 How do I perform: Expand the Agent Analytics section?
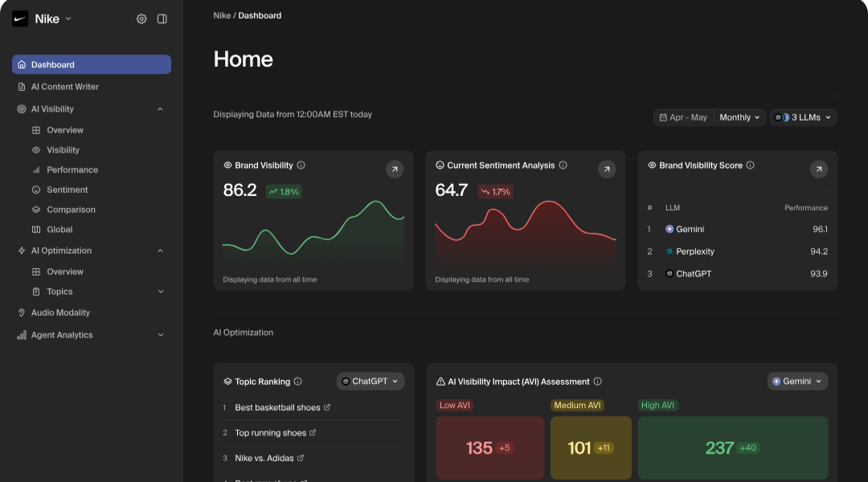(161, 335)
